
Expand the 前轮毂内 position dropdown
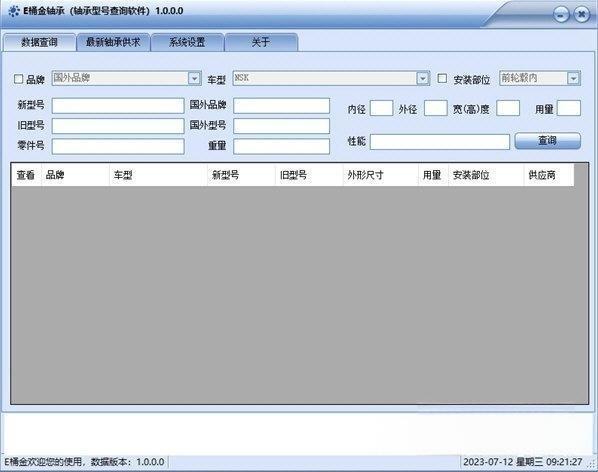(574, 78)
